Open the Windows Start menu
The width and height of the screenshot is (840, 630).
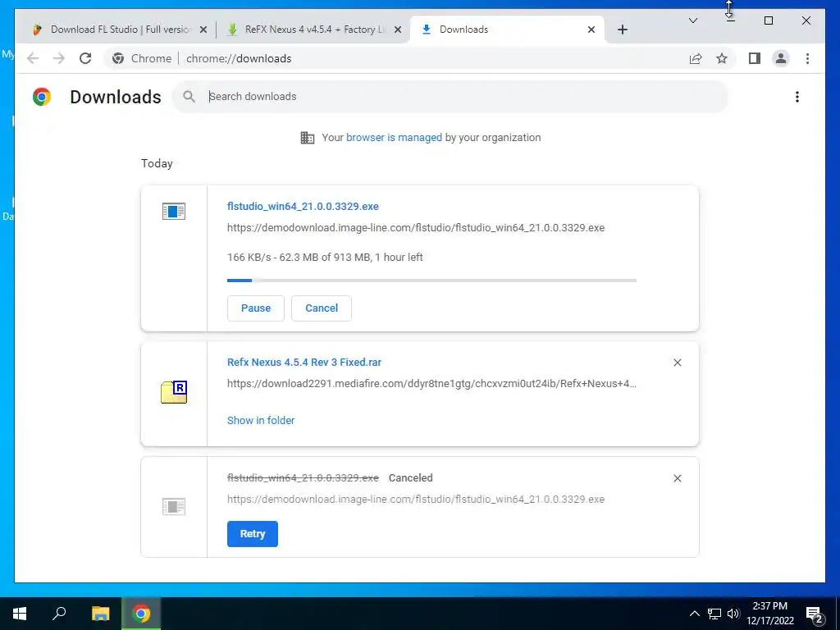tap(20, 614)
